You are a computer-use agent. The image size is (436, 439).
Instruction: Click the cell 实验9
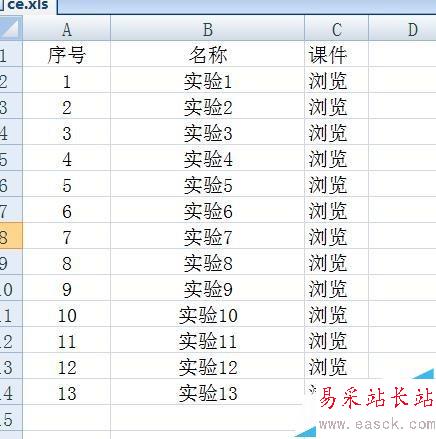207,289
